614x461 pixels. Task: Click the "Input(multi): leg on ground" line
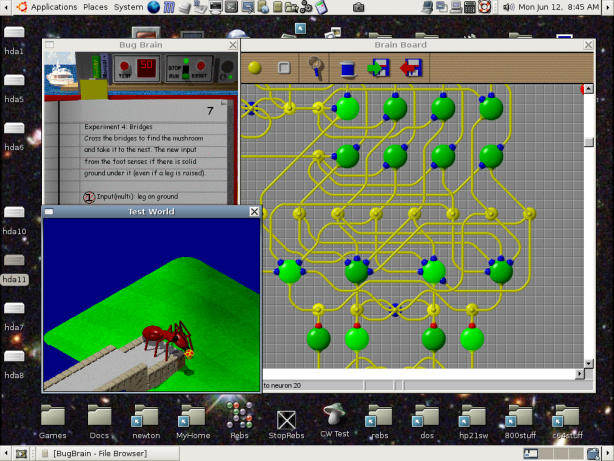click(137, 196)
